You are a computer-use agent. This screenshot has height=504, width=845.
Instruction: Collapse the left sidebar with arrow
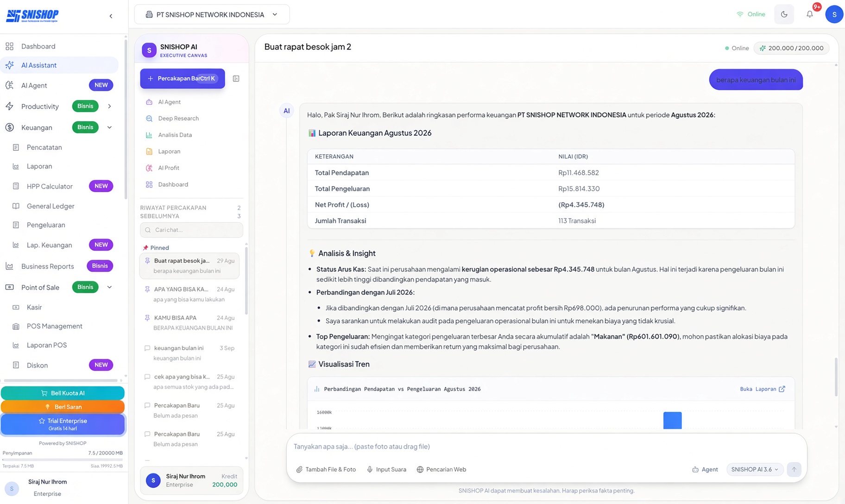111,16
